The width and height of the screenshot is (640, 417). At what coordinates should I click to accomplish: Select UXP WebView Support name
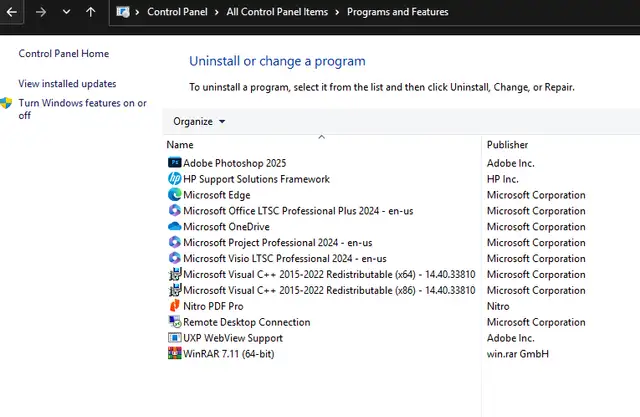click(233, 338)
